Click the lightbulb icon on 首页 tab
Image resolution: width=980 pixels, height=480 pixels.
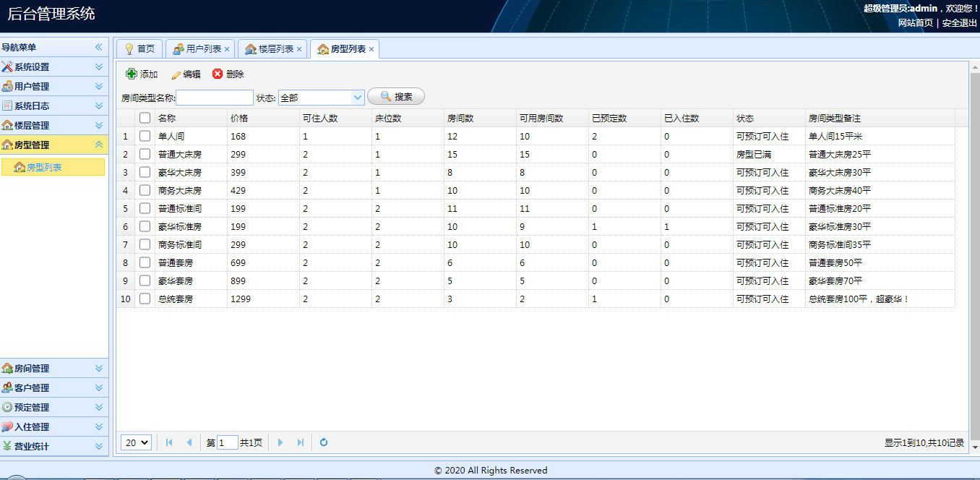(x=129, y=49)
